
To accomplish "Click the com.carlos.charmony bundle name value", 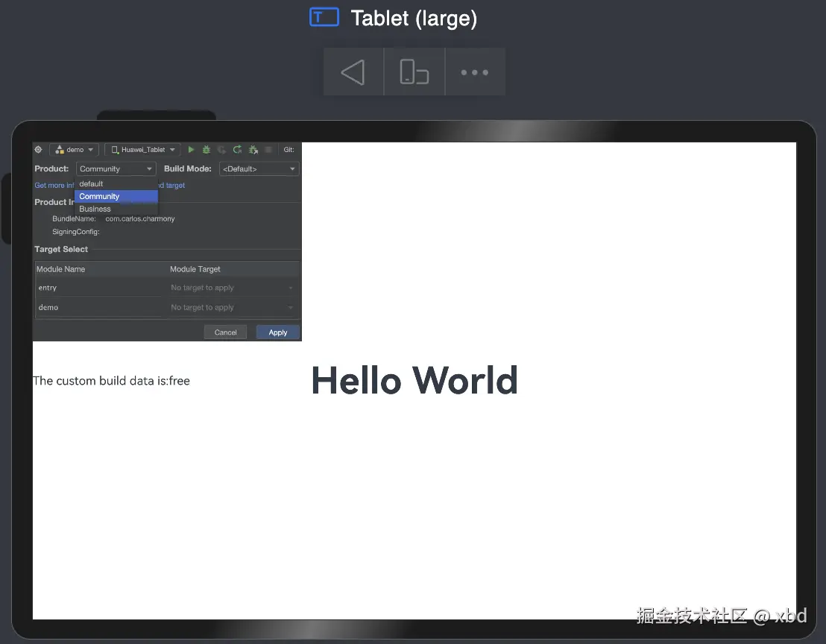I will click(x=140, y=218).
